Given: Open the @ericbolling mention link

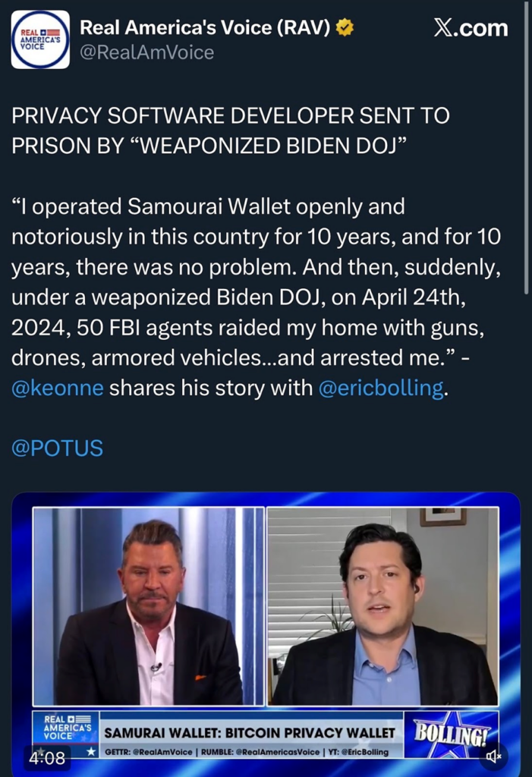Looking at the screenshot, I should click(380, 388).
